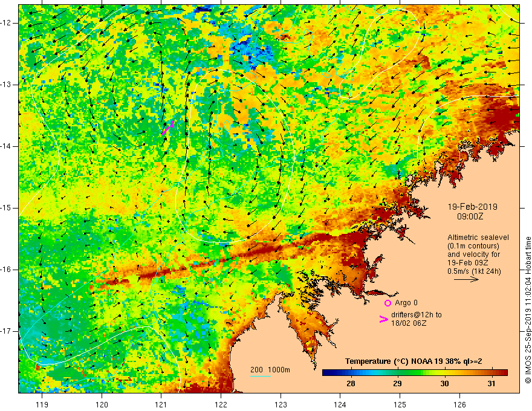Image resolution: width=532 pixels, height=411 pixels.
Task: Click the date label 19-Feb-2019
Action: 473,207
